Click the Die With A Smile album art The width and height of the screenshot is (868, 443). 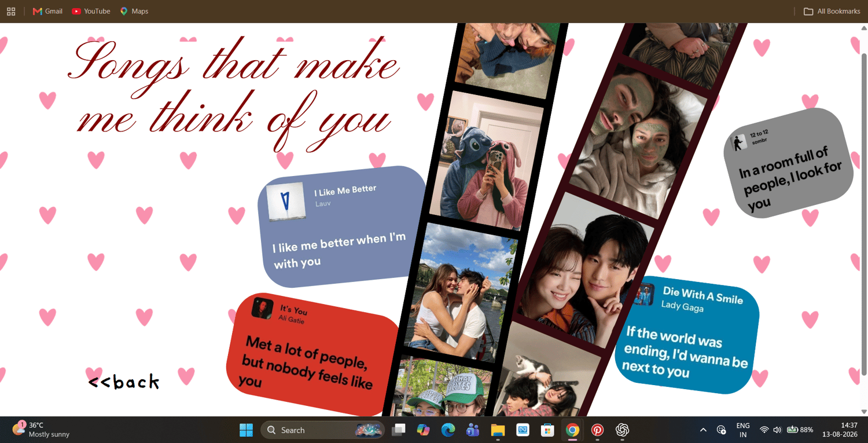click(643, 294)
